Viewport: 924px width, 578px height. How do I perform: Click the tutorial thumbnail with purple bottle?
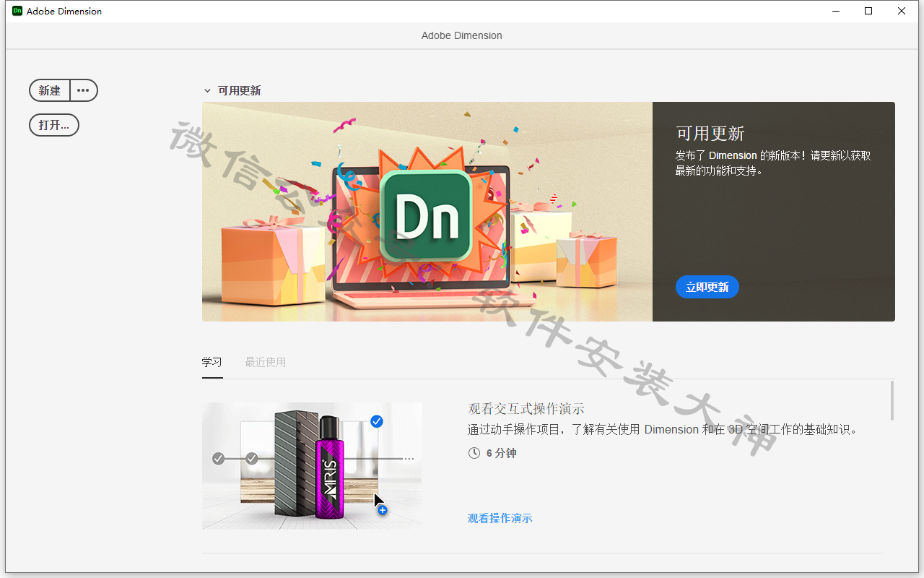click(312, 466)
